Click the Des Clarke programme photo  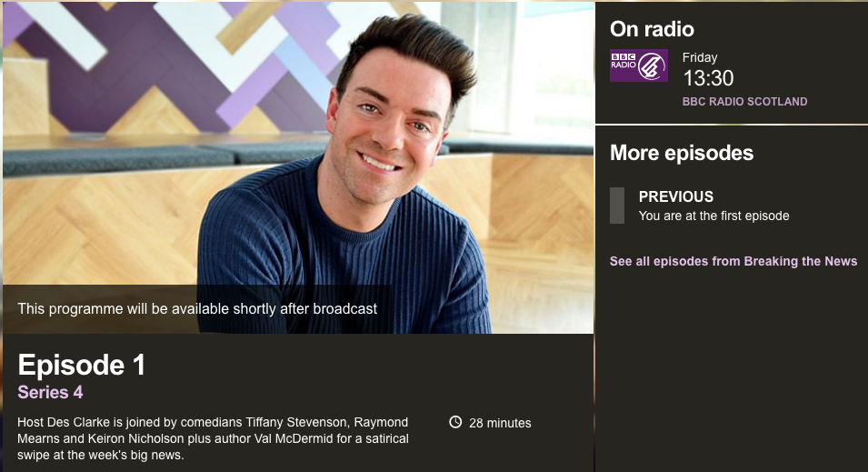[298, 167]
